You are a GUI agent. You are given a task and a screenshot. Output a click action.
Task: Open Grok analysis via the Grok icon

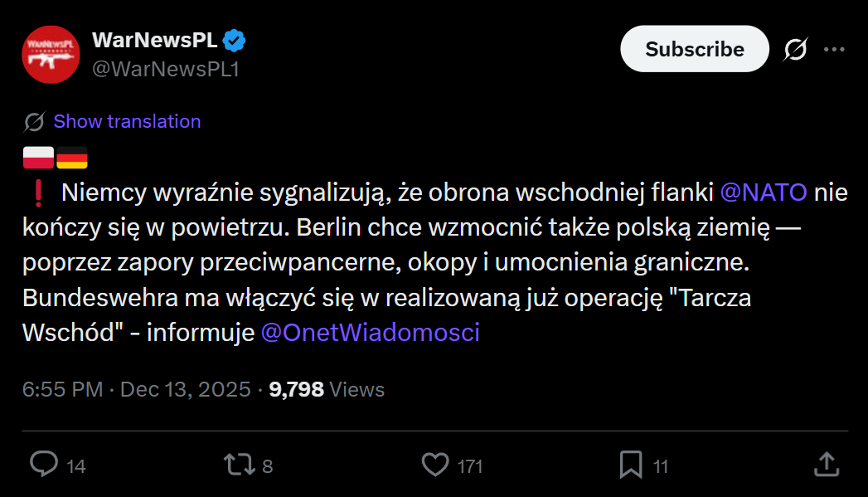pyautogui.click(x=794, y=50)
